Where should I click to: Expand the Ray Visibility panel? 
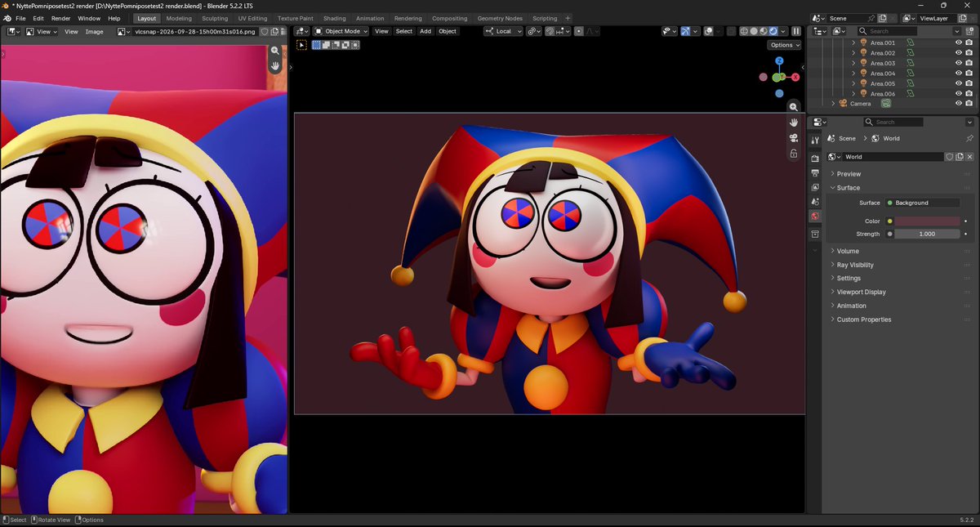pyautogui.click(x=855, y=265)
